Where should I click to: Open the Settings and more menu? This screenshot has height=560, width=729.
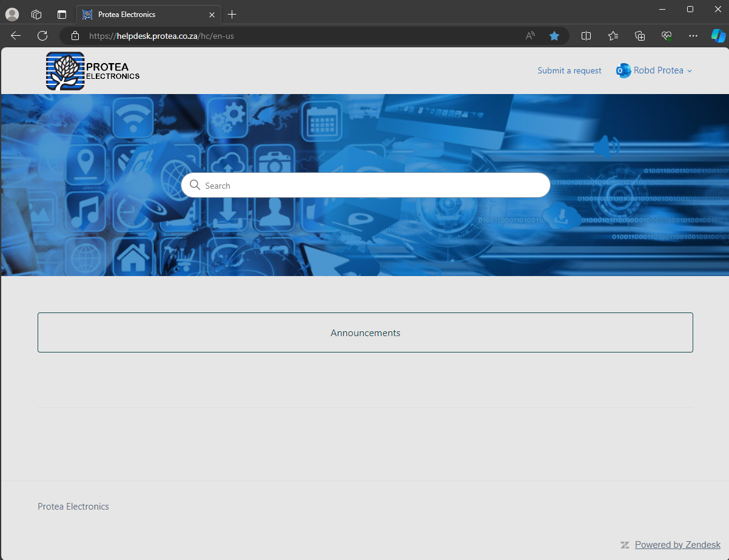(693, 35)
